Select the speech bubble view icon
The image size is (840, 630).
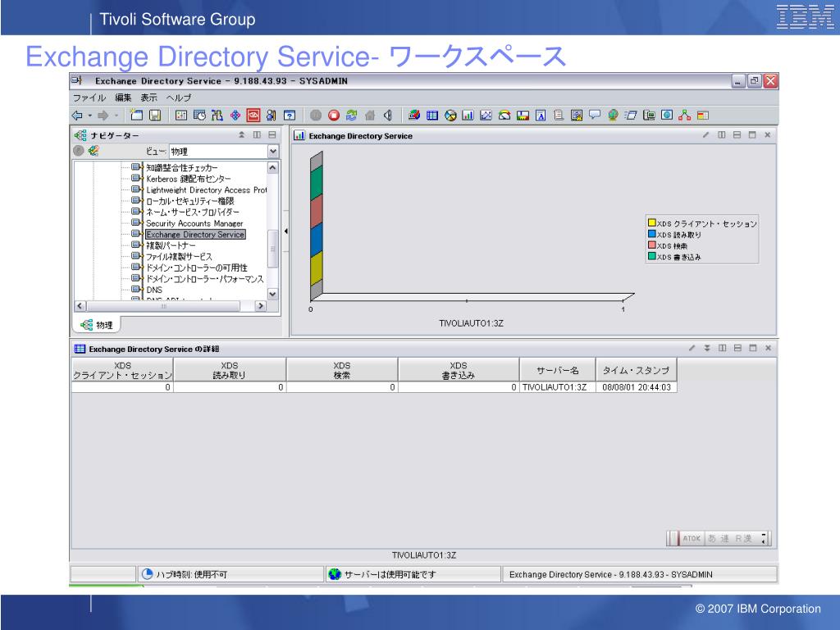point(595,115)
